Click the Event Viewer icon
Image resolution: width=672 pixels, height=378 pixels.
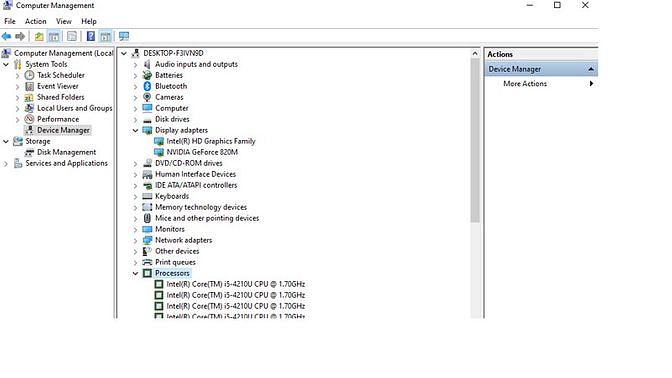coord(29,86)
